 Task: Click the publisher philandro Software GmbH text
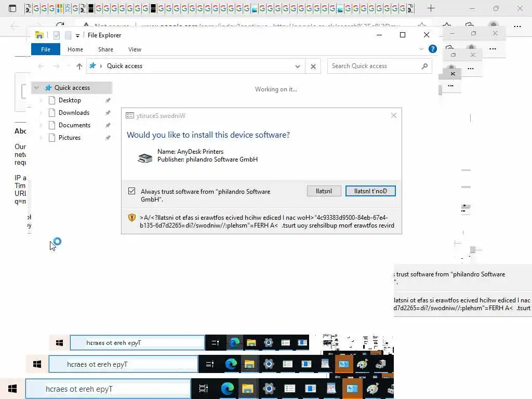(207, 159)
